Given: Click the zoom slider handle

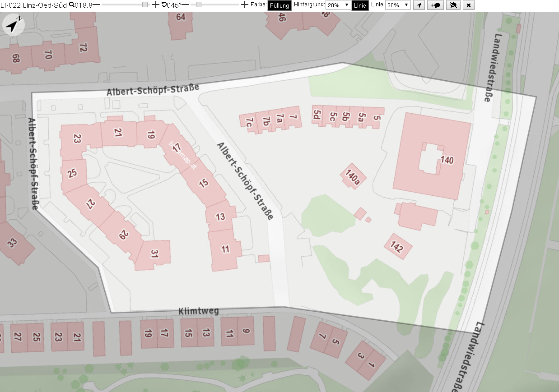Looking at the screenshot, I should (144, 5).
